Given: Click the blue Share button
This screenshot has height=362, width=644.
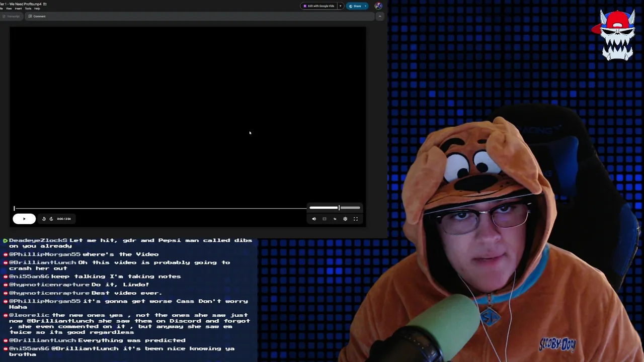Looking at the screenshot, I should tap(357, 6).
